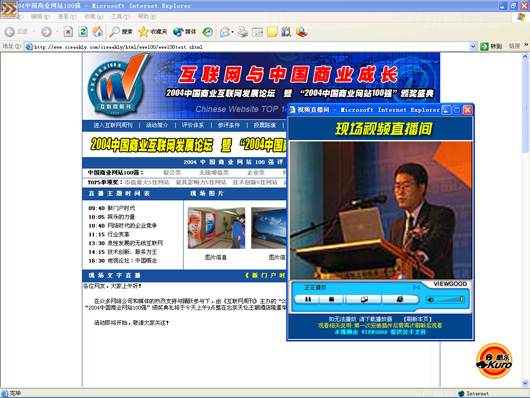
Task: Click the Print toolbar icon
Action: pos(242,32)
